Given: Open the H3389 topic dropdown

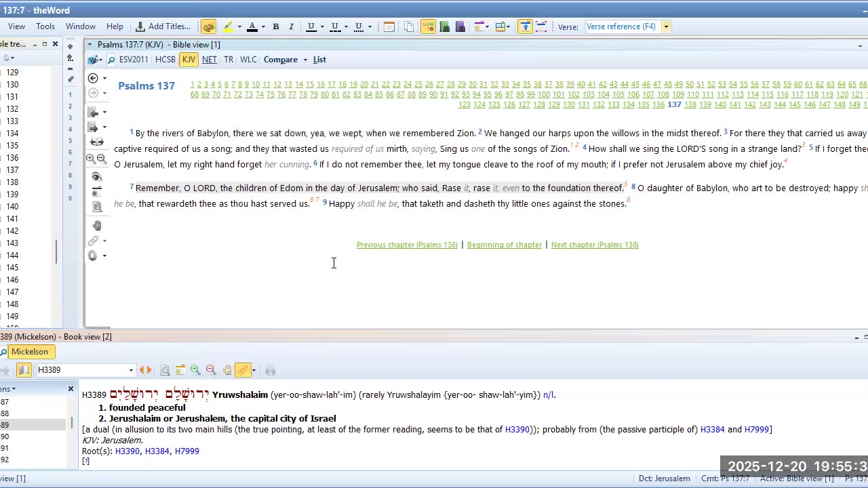Looking at the screenshot, I should pos(131,370).
